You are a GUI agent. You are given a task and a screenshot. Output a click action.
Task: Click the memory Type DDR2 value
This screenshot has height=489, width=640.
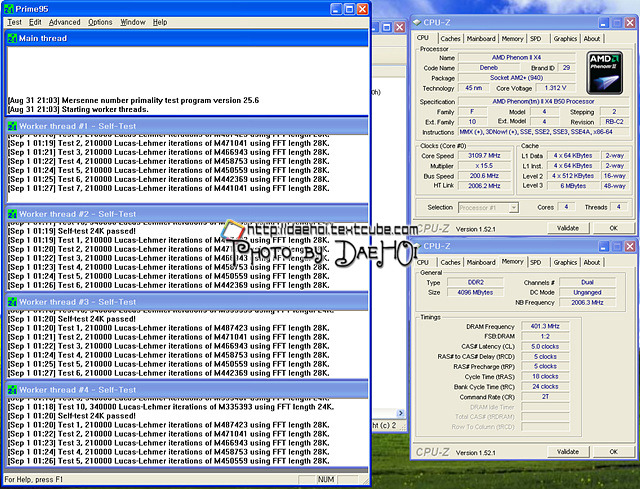[x=475, y=282]
